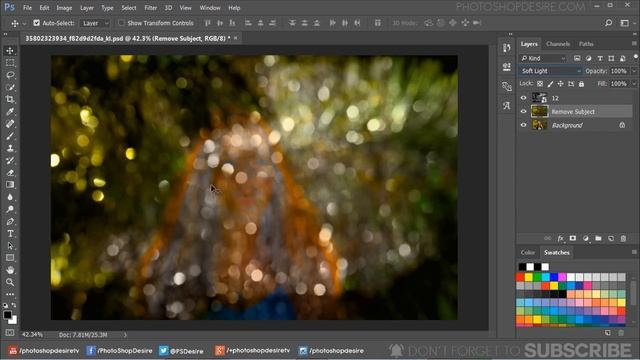Select the Quick Selection tool
The width and height of the screenshot is (640, 360).
click(10, 87)
